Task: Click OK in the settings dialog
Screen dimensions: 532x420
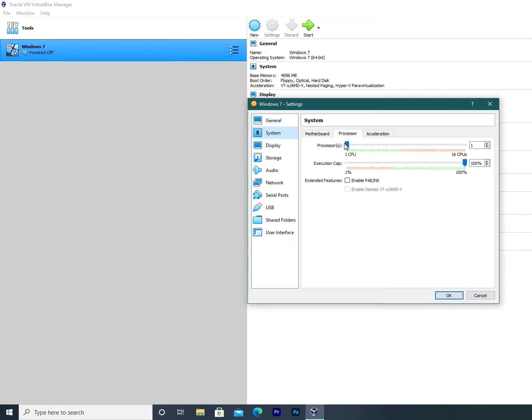Action: click(449, 296)
